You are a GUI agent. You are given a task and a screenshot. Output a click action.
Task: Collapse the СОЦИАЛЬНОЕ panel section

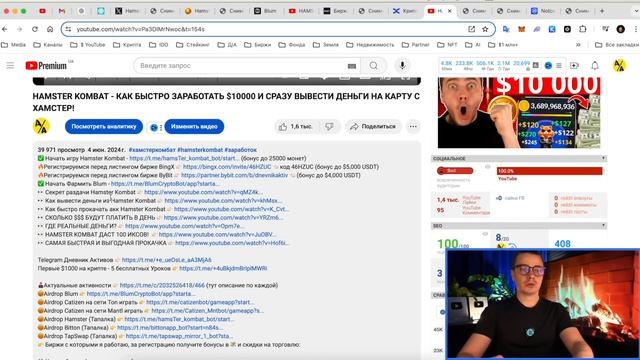click(603, 158)
